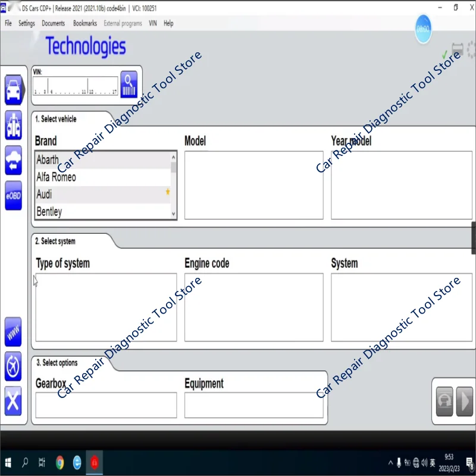The width and height of the screenshot is (476, 476).
Task: Click the Brand list scrollbar thumb
Action: point(173,167)
